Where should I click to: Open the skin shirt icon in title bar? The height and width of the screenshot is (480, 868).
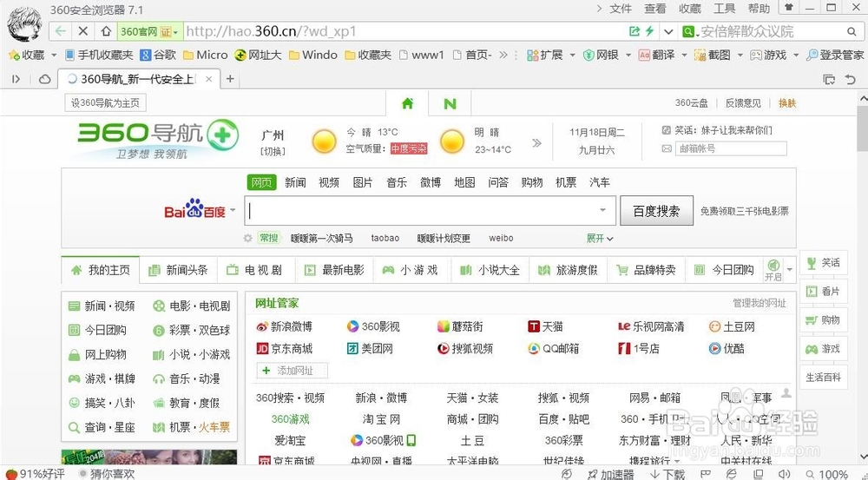(789, 8)
